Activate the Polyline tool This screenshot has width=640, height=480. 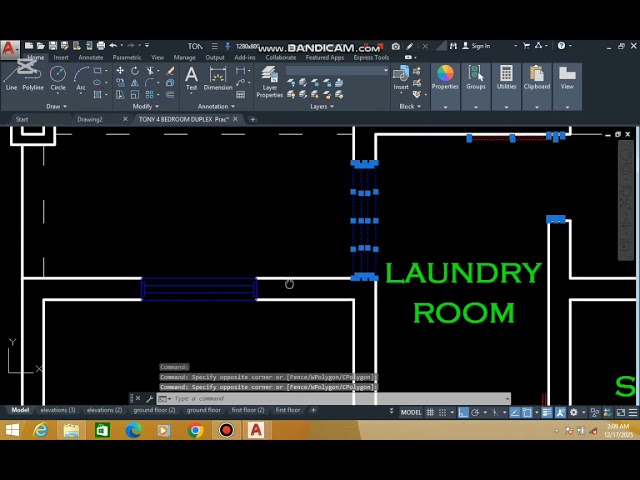(33, 77)
